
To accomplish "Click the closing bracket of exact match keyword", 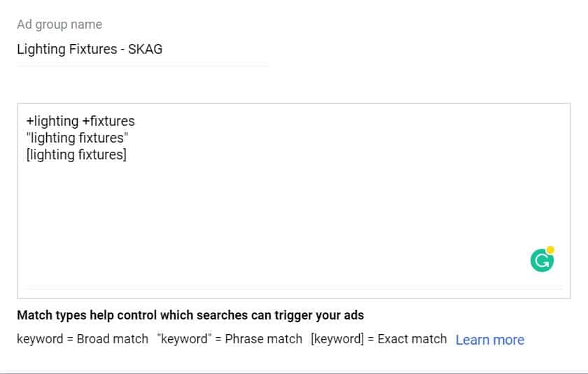I will pyautogui.click(x=125, y=154).
